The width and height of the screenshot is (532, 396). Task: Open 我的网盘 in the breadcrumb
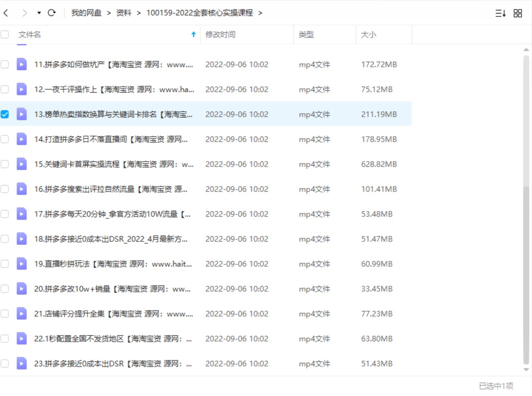86,13
